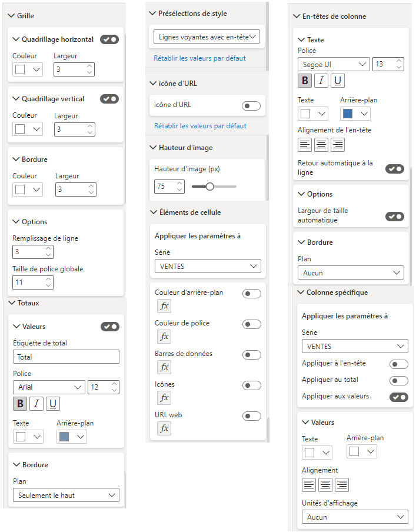The height and width of the screenshot is (532, 416).
Task: Disable Appliquer aux valeurs toggle
Action: click(399, 397)
